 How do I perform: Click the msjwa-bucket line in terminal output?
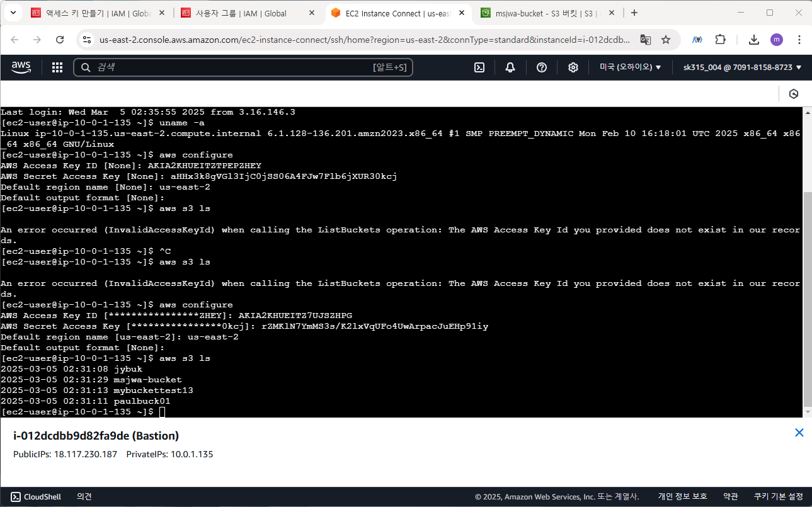(91, 380)
